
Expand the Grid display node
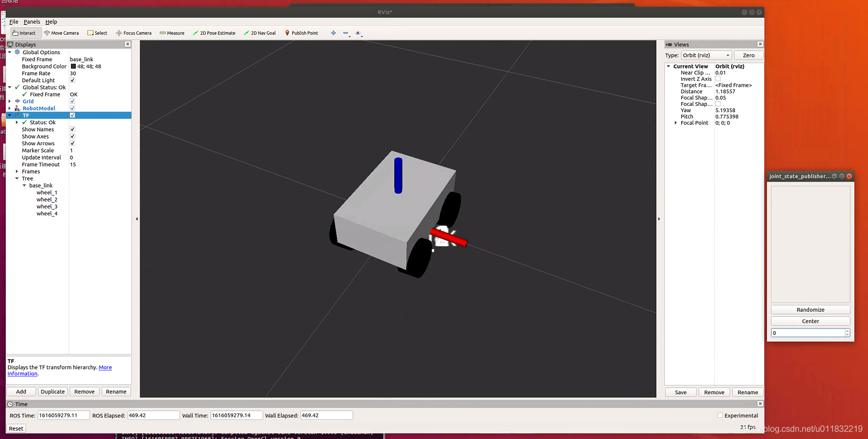(9, 101)
